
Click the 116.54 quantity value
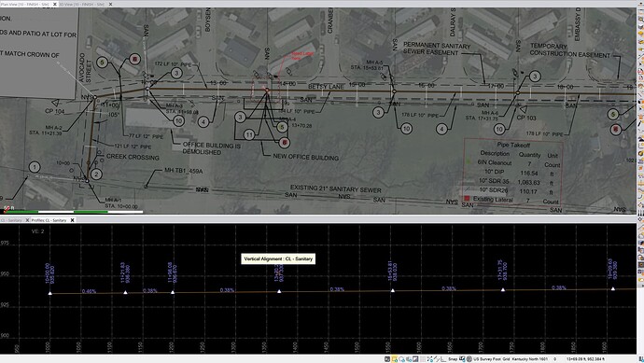tap(529, 173)
